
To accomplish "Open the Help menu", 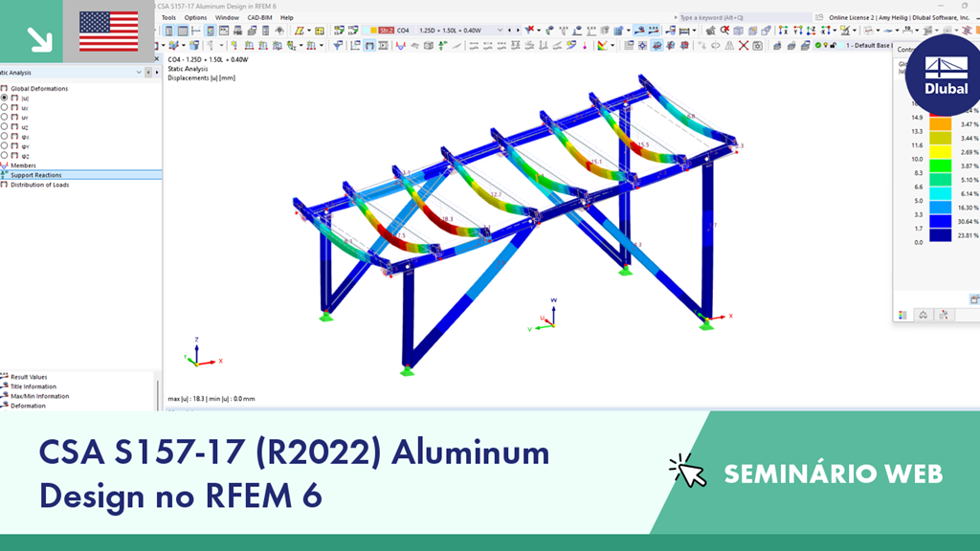I will (287, 17).
